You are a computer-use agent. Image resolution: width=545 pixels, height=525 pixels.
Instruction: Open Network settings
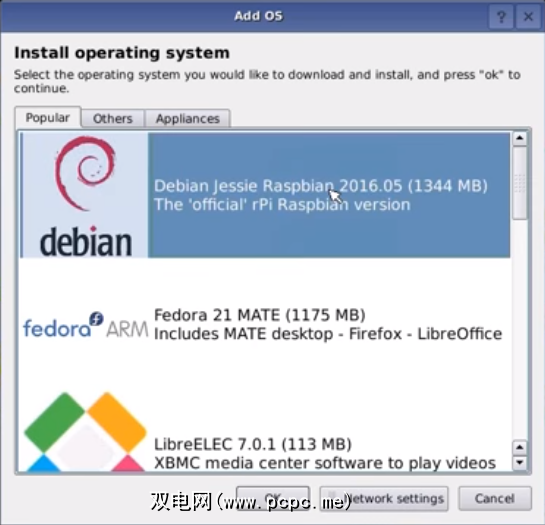(x=384, y=498)
